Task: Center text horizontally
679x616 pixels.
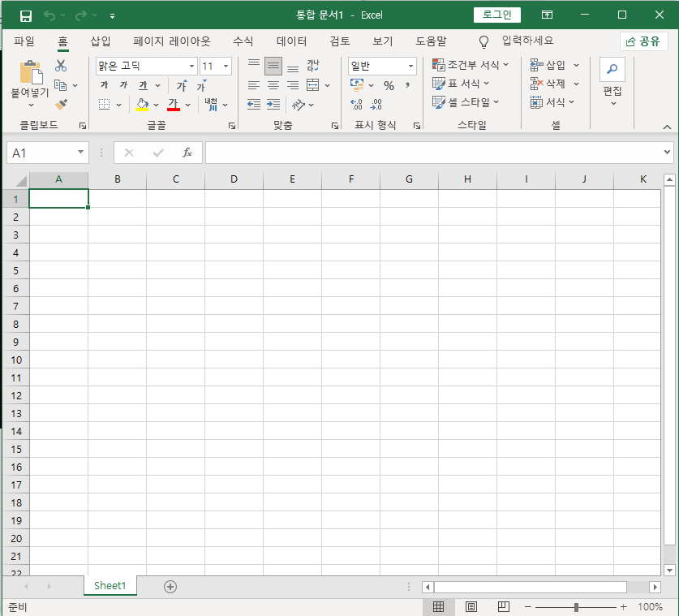Action: coord(273,85)
